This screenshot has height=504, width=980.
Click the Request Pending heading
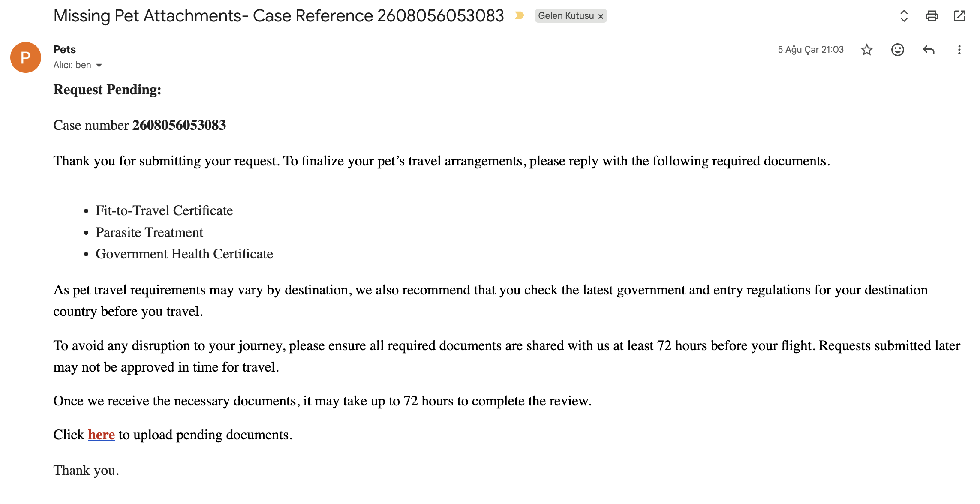107,90
